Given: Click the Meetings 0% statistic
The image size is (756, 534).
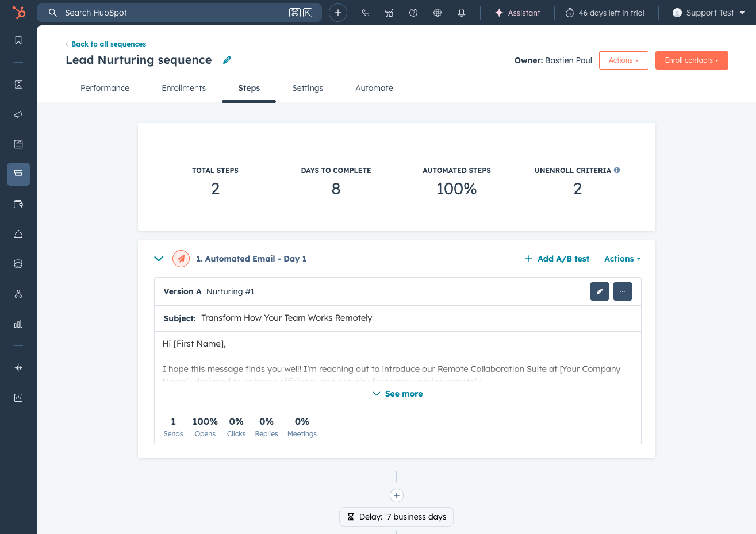Looking at the screenshot, I should click(302, 427).
